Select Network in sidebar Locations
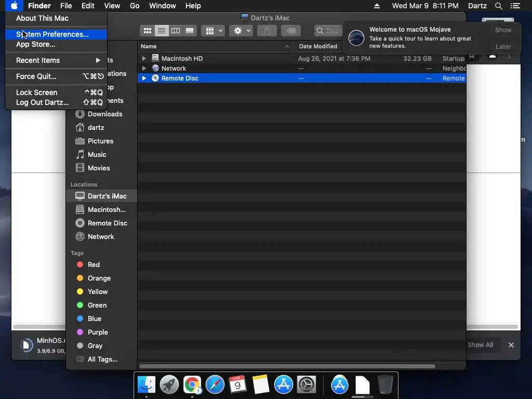The width and height of the screenshot is (532, 399). [x=101, y=237]
